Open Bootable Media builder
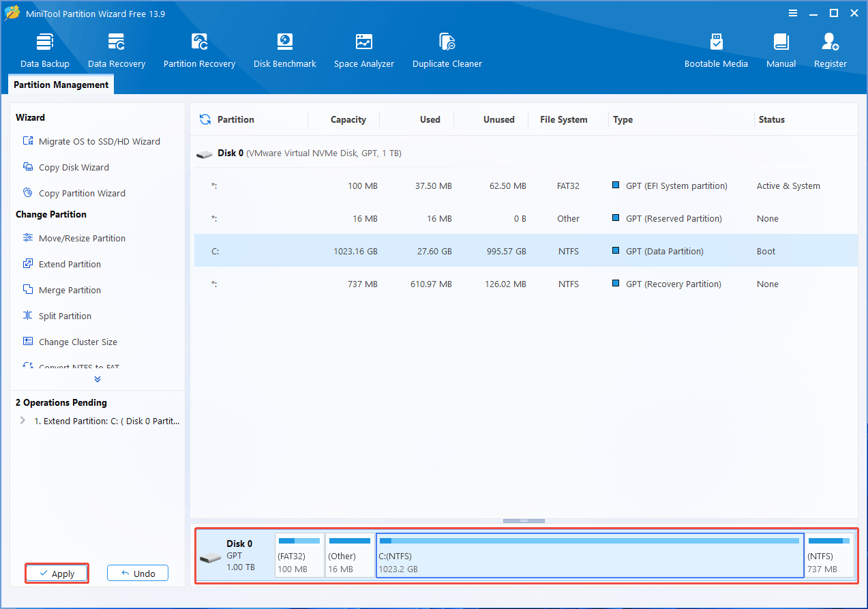 716,50
